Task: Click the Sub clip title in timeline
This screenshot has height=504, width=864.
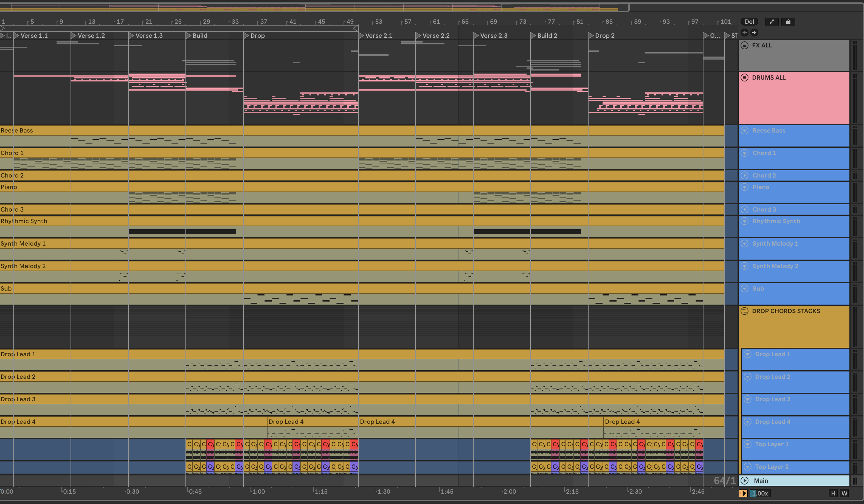Action: pyautogui.click(x=6, y=288)
